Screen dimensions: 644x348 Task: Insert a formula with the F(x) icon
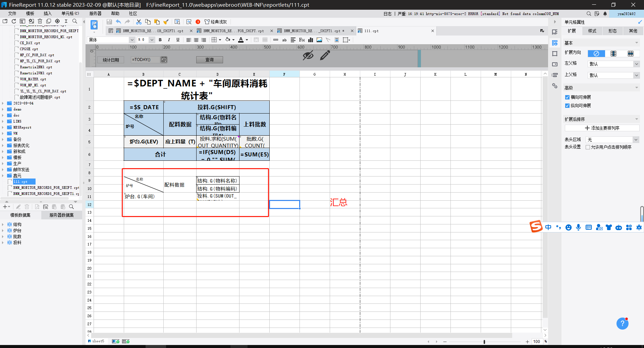(x=302, y=40)
